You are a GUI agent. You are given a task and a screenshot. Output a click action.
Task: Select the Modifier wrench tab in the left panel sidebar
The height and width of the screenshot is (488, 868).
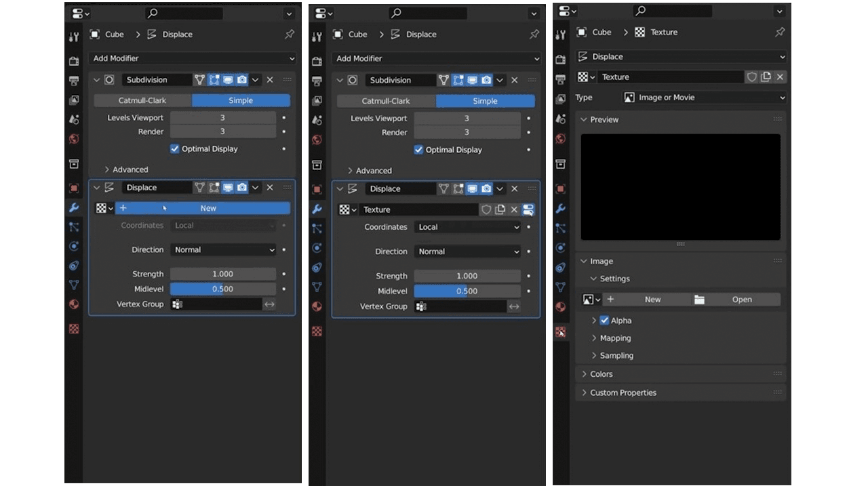pos(74,208)
